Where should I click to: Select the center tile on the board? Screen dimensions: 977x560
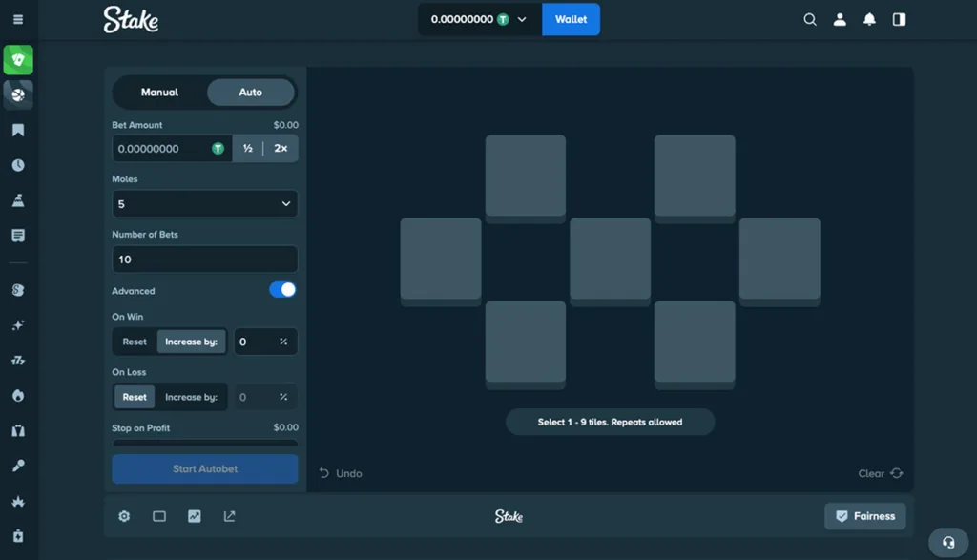610,261
